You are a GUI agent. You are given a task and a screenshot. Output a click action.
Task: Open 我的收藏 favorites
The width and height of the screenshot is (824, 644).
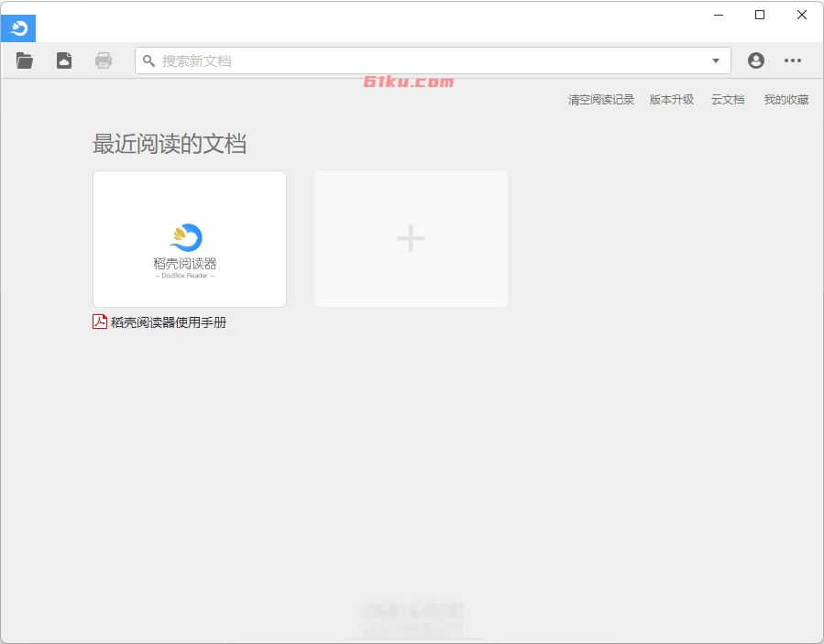tap(786, 99)
